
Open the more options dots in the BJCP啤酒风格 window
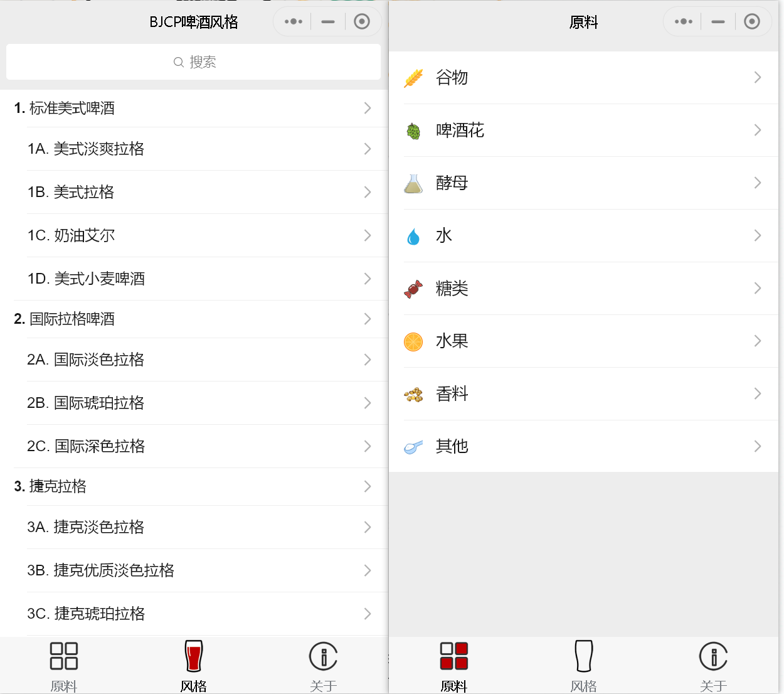coord(293,22)
